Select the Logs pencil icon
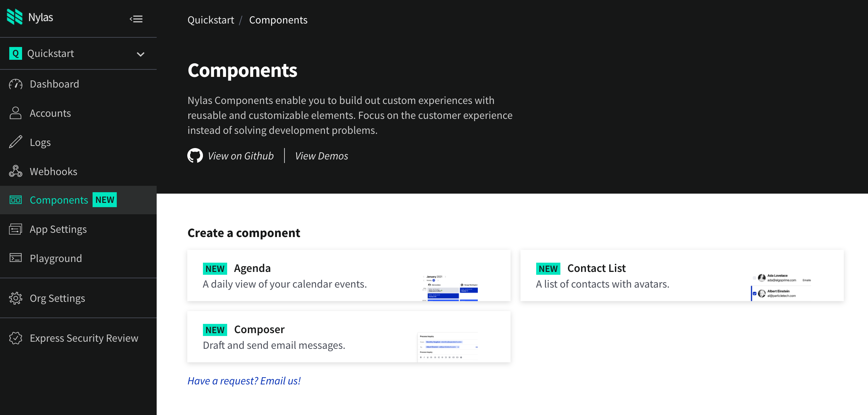868x415 pixels. 15,142
